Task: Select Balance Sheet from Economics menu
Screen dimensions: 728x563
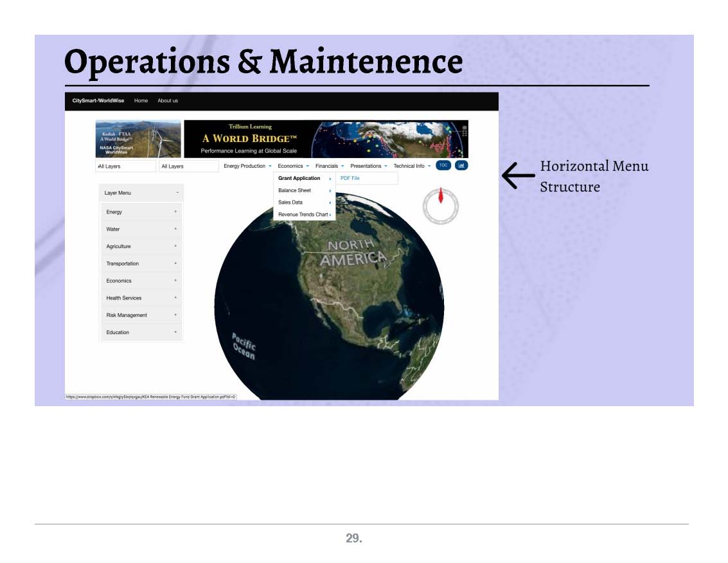Action: point(295,190)
